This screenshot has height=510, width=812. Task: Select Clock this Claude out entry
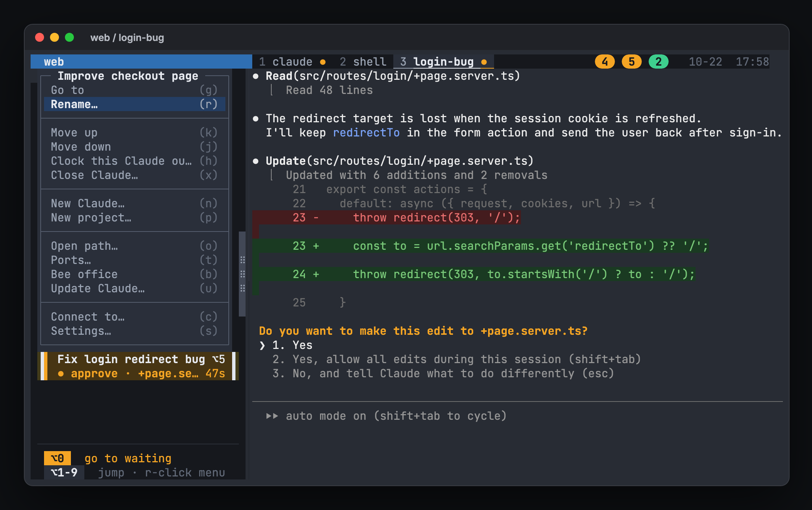tap(134, 161)
